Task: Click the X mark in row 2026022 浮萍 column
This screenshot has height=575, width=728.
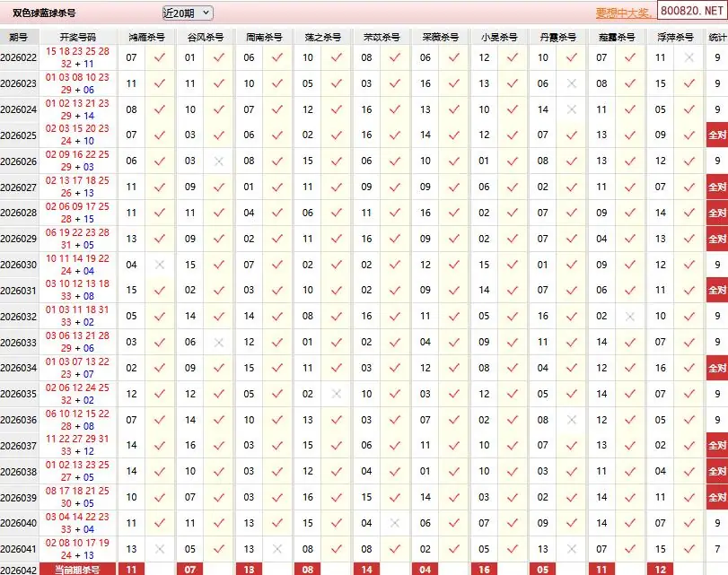Action: 689,57
